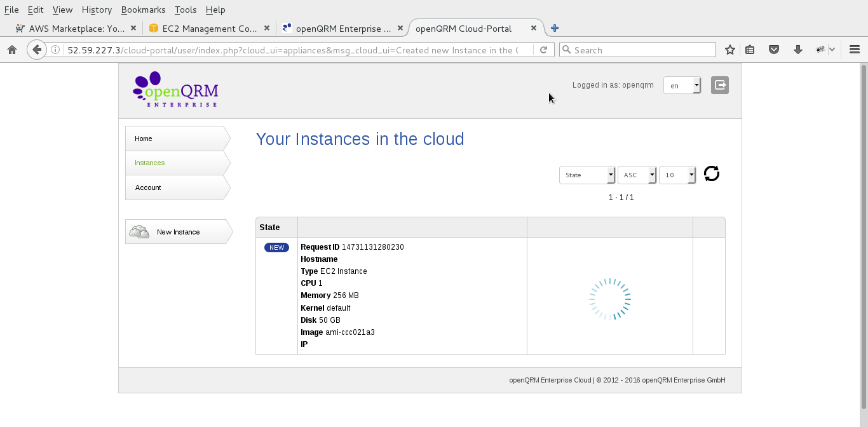Close the openQRM Cloud-Portal tab

[x=534, y=28]
